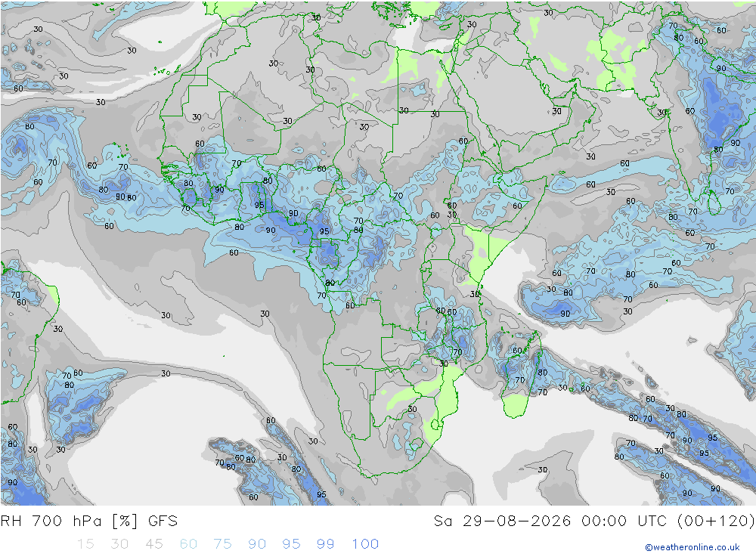Select the 45 percent legend value
The image size is (756, 554).
point(154,544)
